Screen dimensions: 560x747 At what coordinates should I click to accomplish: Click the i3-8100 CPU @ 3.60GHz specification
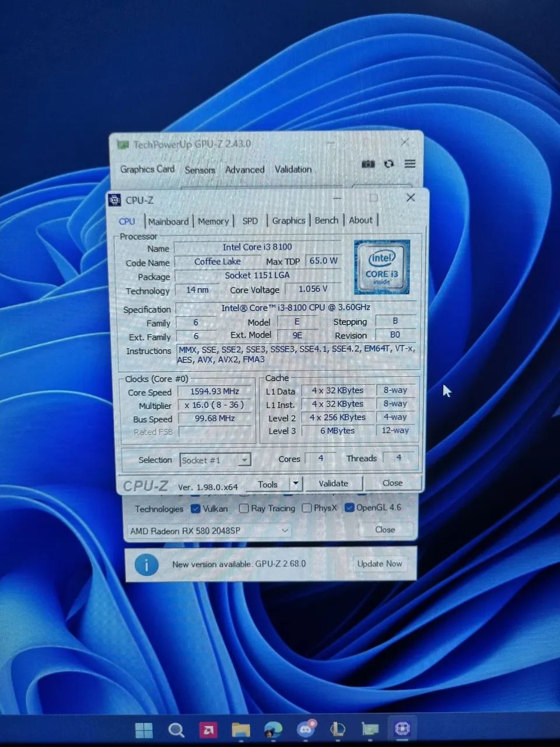click(296, 308)
